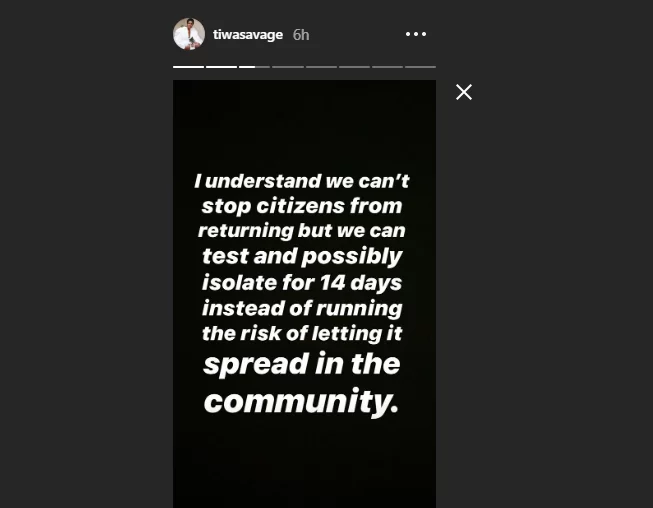
Task: Click tiwasavage's profile picture
Action: pos(189,34)
